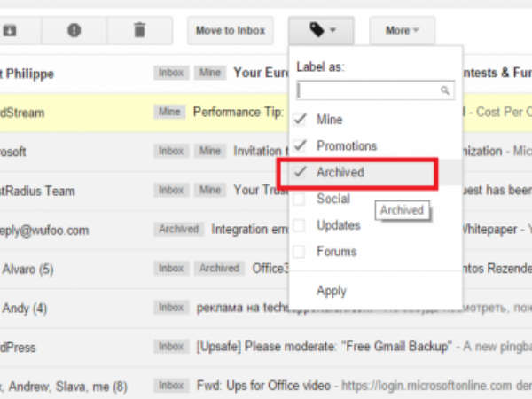This screenshot has height=399, width=532.
Task: Enable the Updates label checkbox
Action: (x=301, y=225)
